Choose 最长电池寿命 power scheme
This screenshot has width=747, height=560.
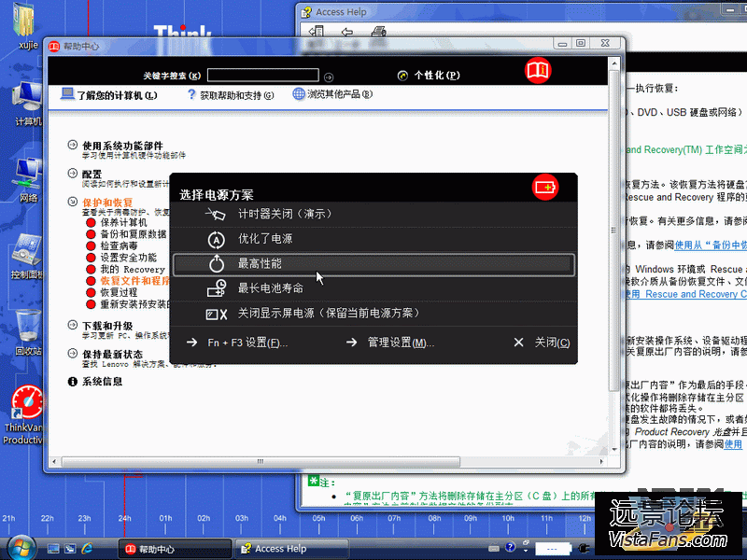(x=270, y=288)
